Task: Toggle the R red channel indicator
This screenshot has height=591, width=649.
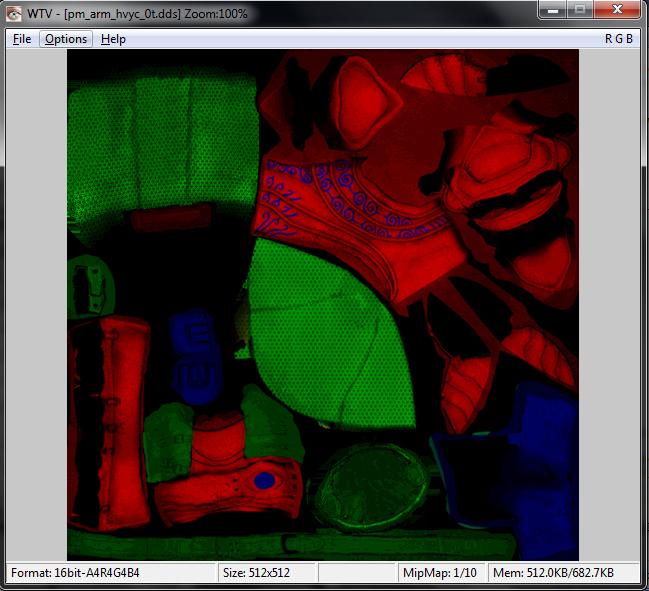Action: [x=608, y=39]
